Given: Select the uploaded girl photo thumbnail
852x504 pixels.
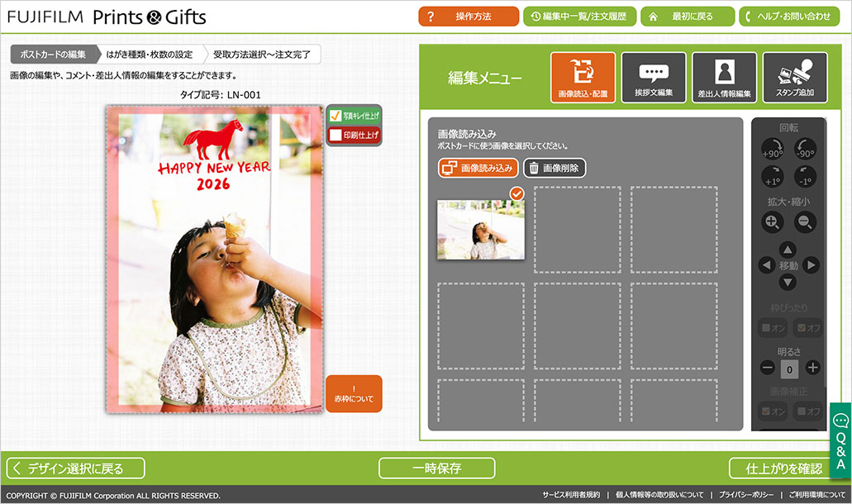Looking at the screenshot, I should 480,230.
